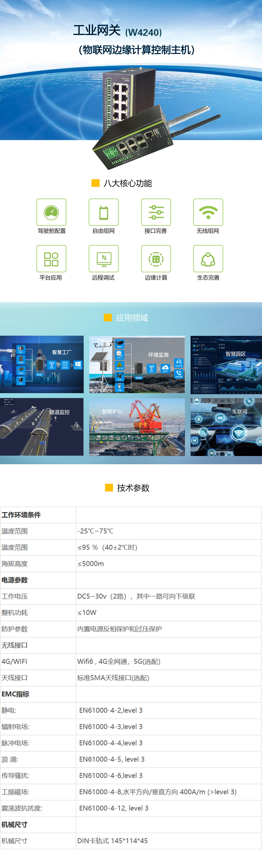Click the 海拔高度 row label

[14, 564]
